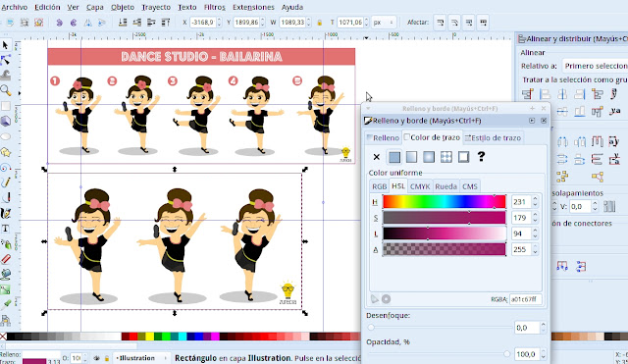Choose linear gradient paint type
628x364 pixels.
click(411, 157)
